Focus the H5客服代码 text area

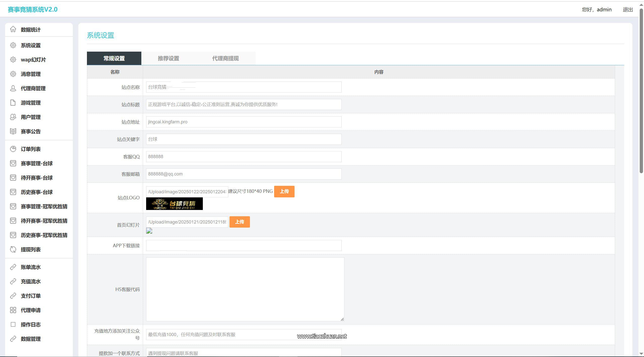click(x=245, y=289)
